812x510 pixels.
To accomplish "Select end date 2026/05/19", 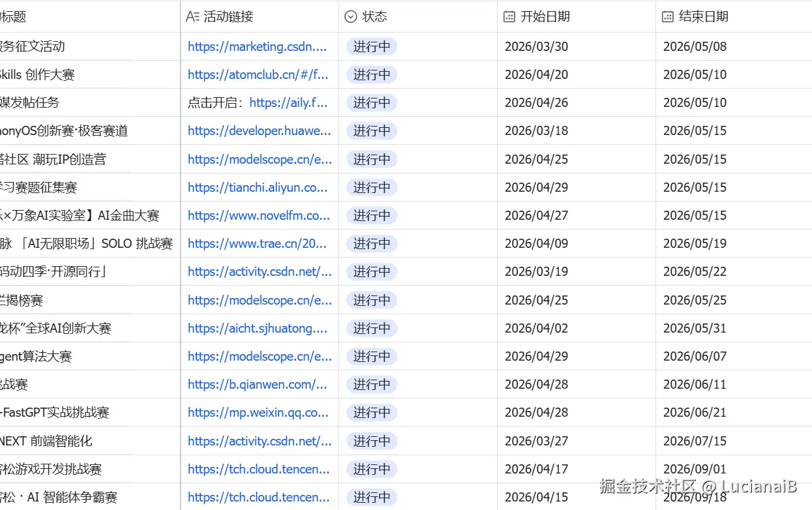I will pyautogui.click(x=695, y=243).
